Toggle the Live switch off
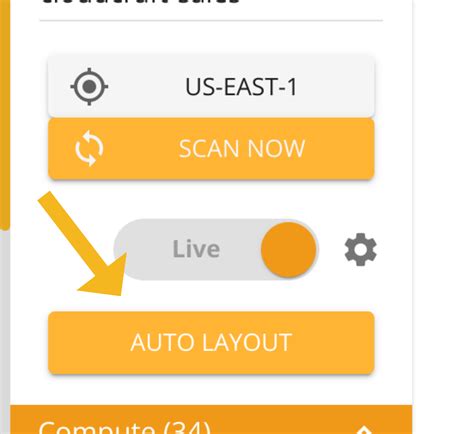Image resolution: width=474 pixels, height=434 pixels. click(216, 249)
